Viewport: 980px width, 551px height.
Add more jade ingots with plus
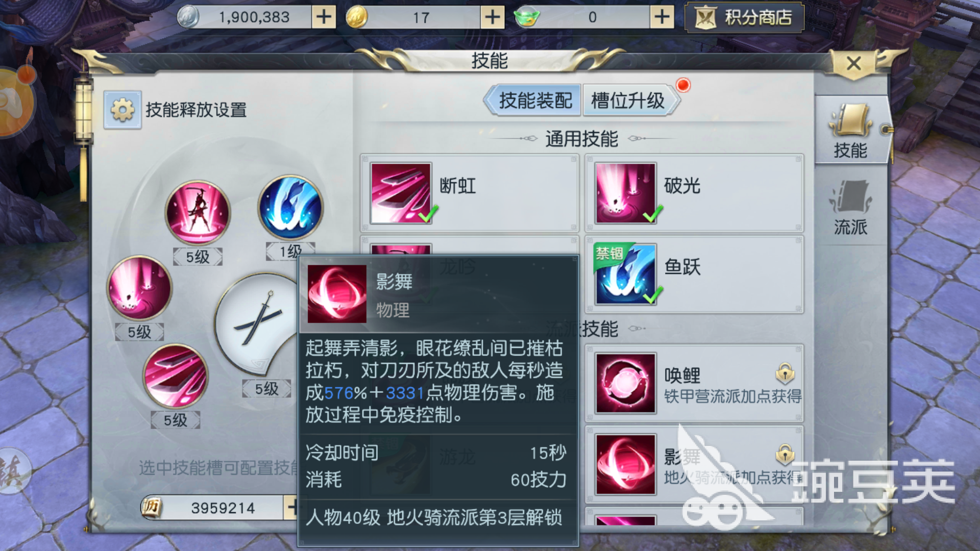[662, 17]
